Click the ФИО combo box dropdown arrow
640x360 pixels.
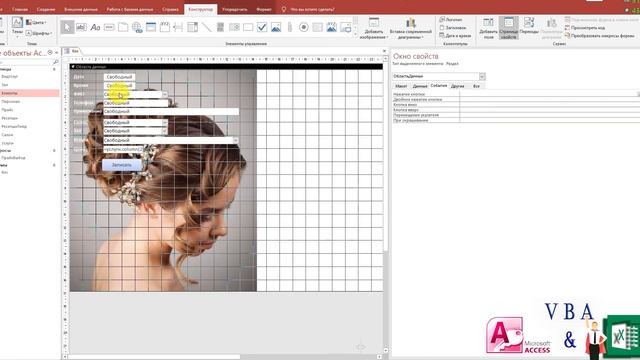tap(164, 94)
